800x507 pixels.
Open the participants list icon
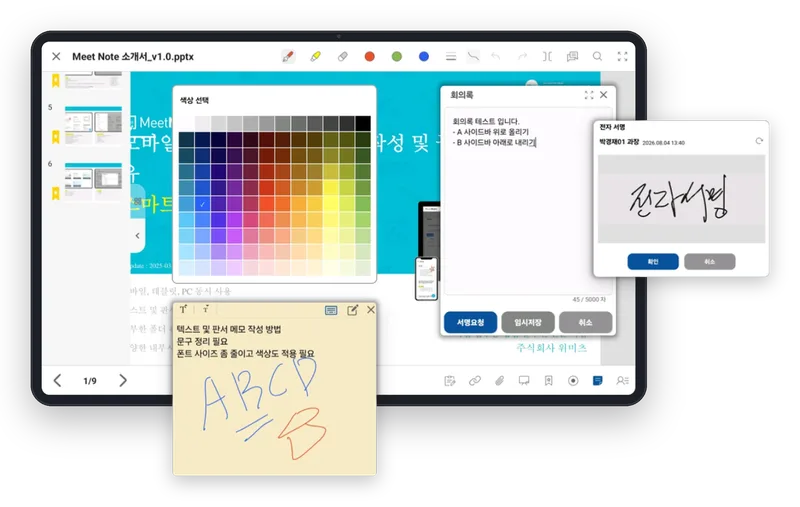click(622, 381)
